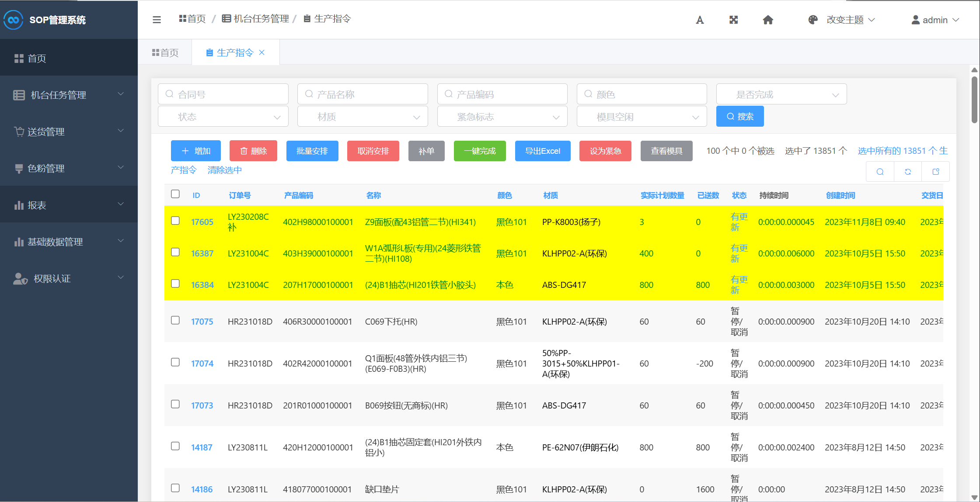980x502 pixels.
Task: Switch to the 首页 tab
Action: (165, 52)
